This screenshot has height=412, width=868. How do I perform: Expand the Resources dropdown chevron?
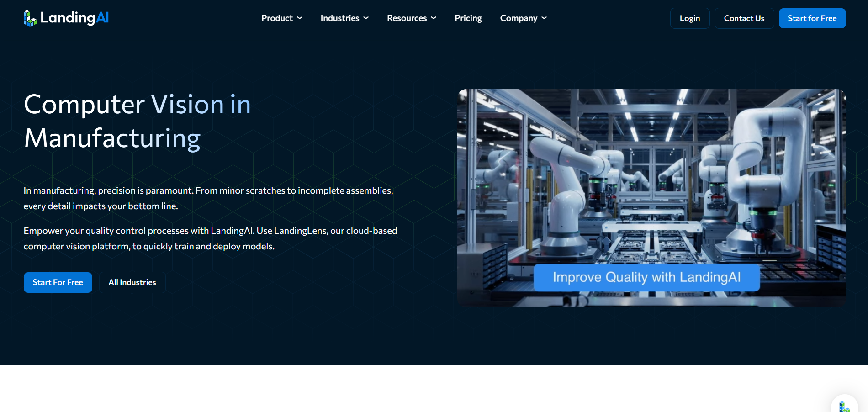(x=434, y=18)
